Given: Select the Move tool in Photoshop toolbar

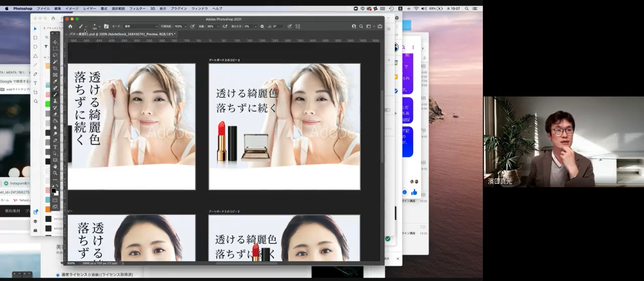Looking at the screenshot, I should coord(55,42).
